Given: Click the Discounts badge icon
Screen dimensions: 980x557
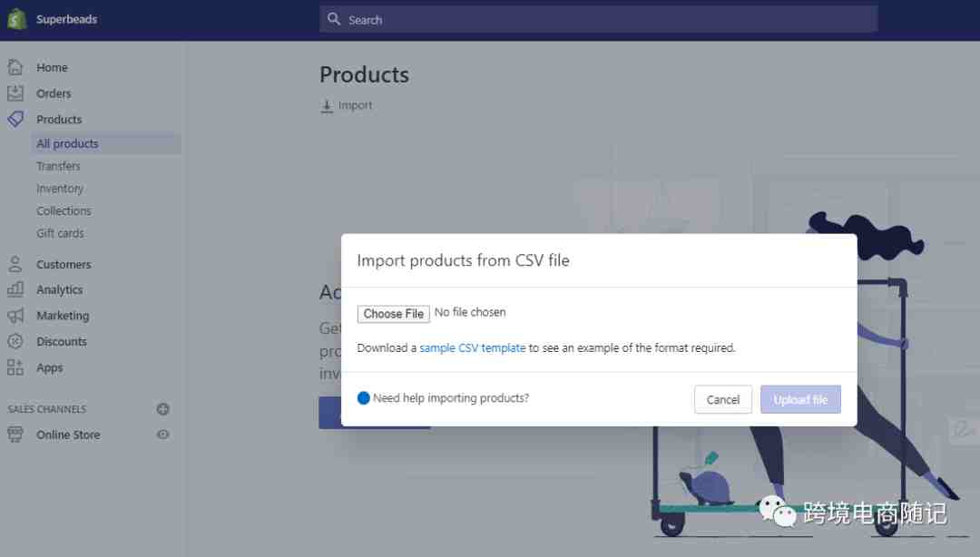Looking at the screenshot, I should [x=15, y=341].
